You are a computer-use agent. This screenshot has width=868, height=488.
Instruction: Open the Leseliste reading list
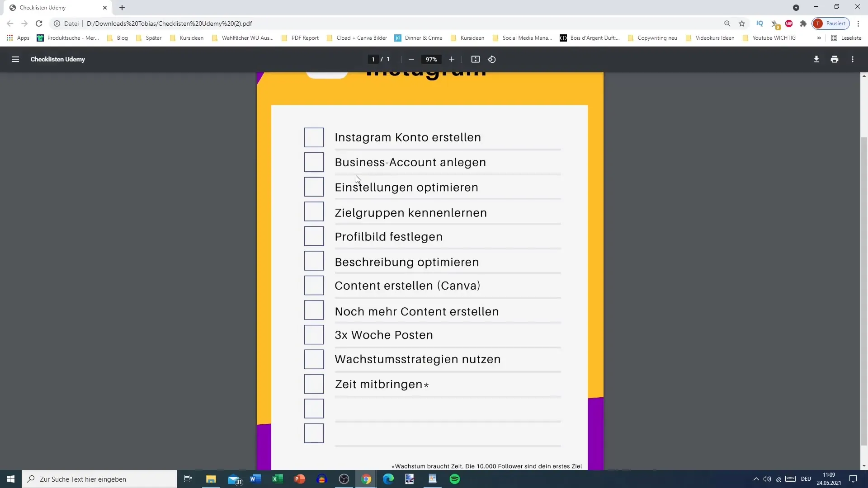pyautogui.click(x=846, y=38)
